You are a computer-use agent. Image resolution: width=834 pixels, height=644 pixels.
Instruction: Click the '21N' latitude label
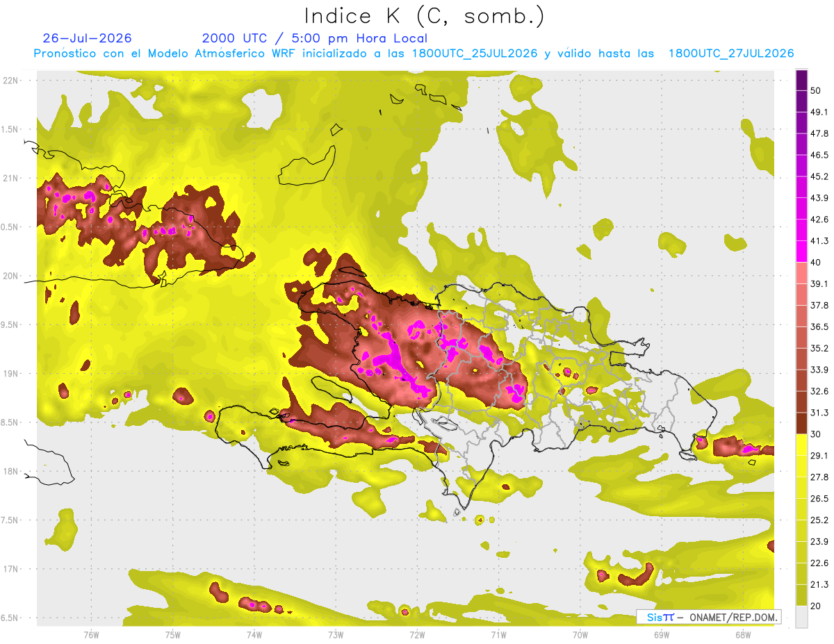10,178
